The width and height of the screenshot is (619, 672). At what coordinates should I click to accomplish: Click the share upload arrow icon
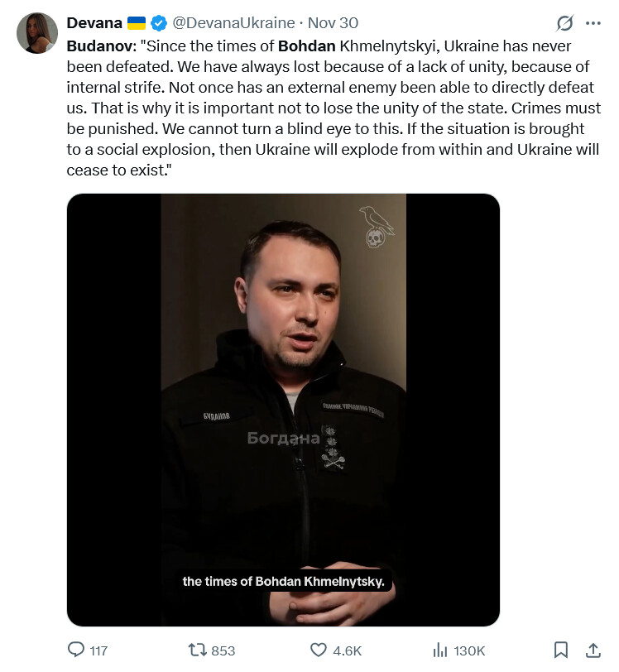pos(593,650)
